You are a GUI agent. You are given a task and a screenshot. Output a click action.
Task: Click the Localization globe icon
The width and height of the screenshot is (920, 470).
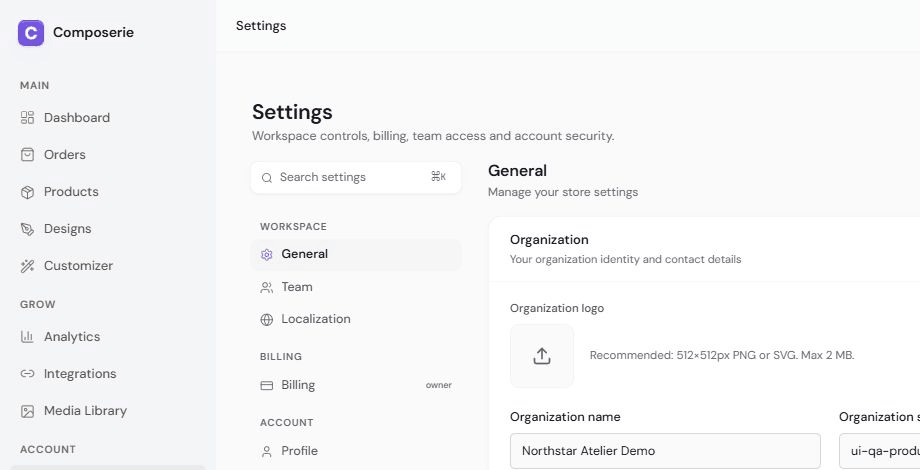click(x=266, y=320)
